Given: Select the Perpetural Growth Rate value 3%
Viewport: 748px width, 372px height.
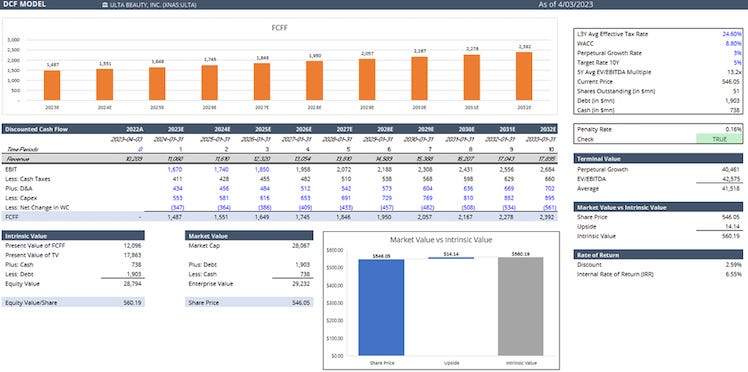Looking at the screenshot, I should [x=738, y=53].
